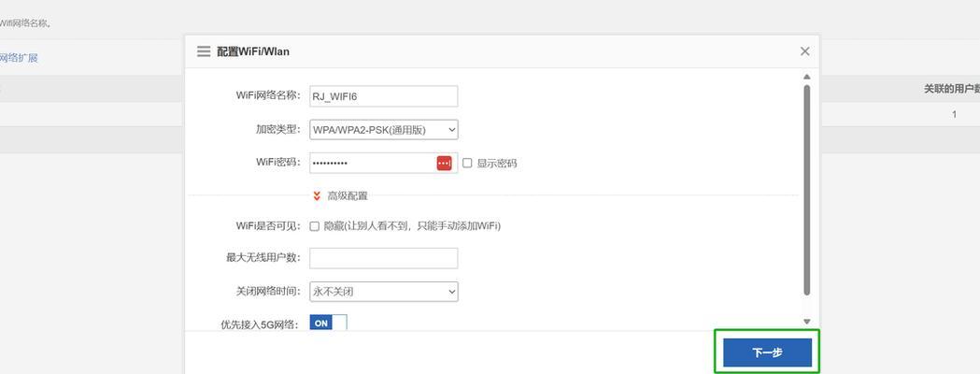The width and height of the screenshot is (980, 374).
Task: Collapse the 高级配置 section label
Action: tap(348, 195)
